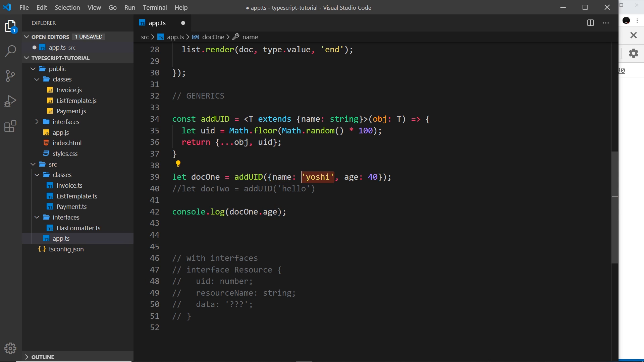This screenshot has height=362, width=644.
Task: Collapse the OPEN EDITORS section
Action: click(x=27, y=37)
